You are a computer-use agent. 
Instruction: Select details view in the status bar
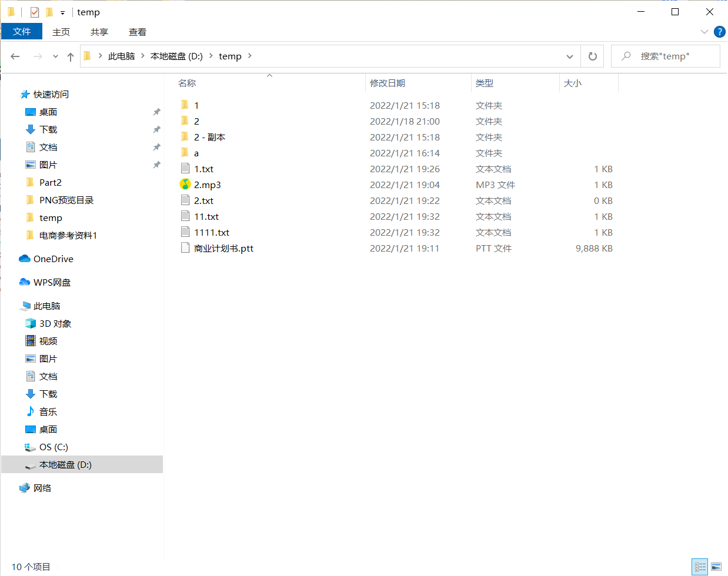(x=699, y=566)
